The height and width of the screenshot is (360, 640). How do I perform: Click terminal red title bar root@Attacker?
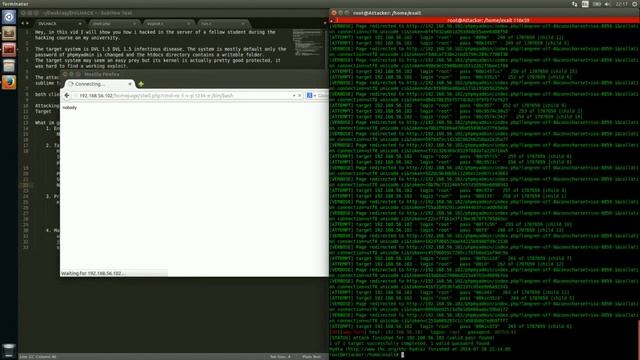click(488, 20)
